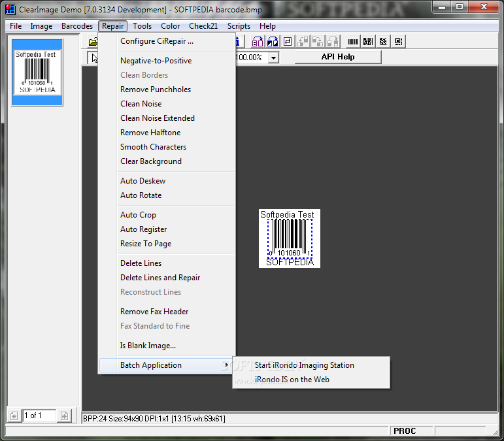Viewport: 504px width, 441px height.
Task: Select Remove Punchholes
Action: [x=166, y=90]
